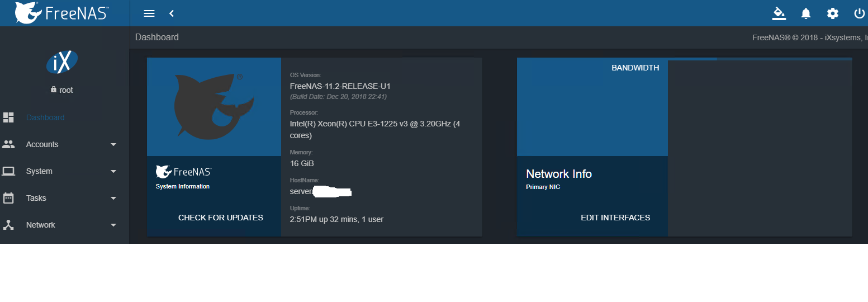
Task: Expand the System menu arrow
Action: pos(113,171)
